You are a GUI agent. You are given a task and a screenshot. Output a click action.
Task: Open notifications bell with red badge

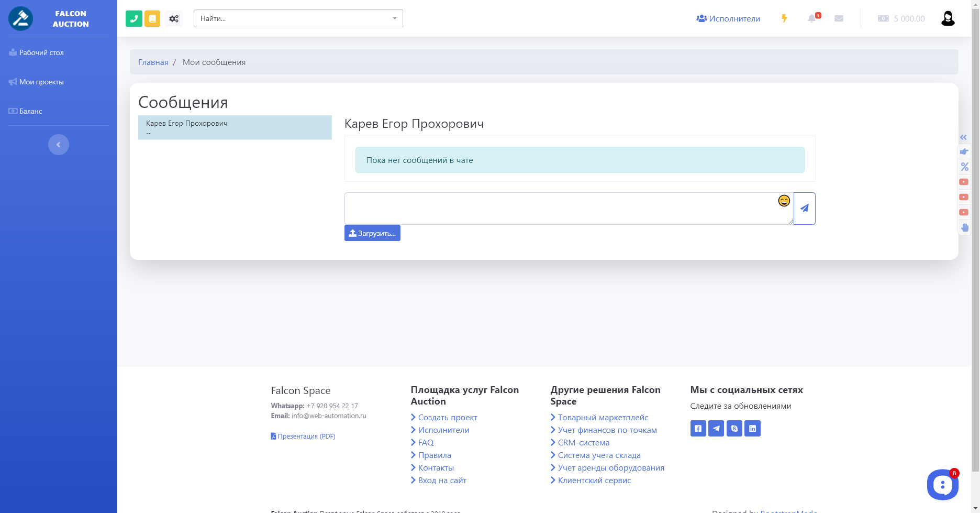[812, 18]
